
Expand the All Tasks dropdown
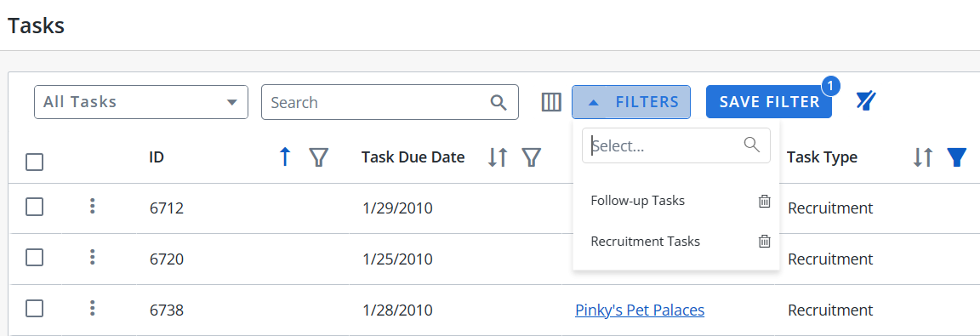pos(141,102)
